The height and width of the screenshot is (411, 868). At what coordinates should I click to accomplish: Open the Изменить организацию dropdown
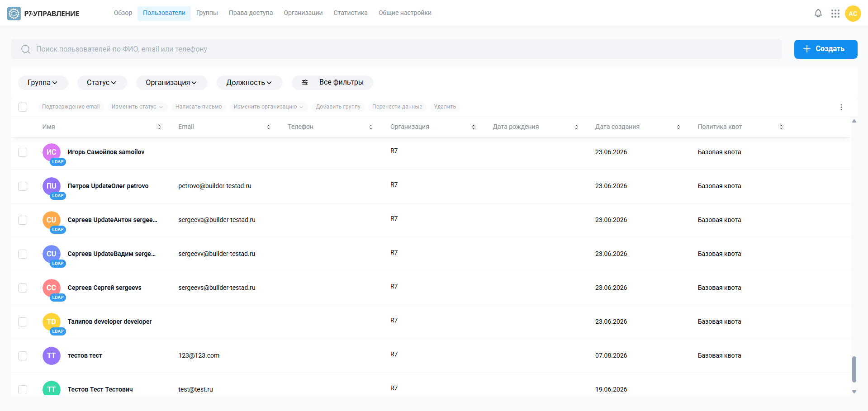269,107
